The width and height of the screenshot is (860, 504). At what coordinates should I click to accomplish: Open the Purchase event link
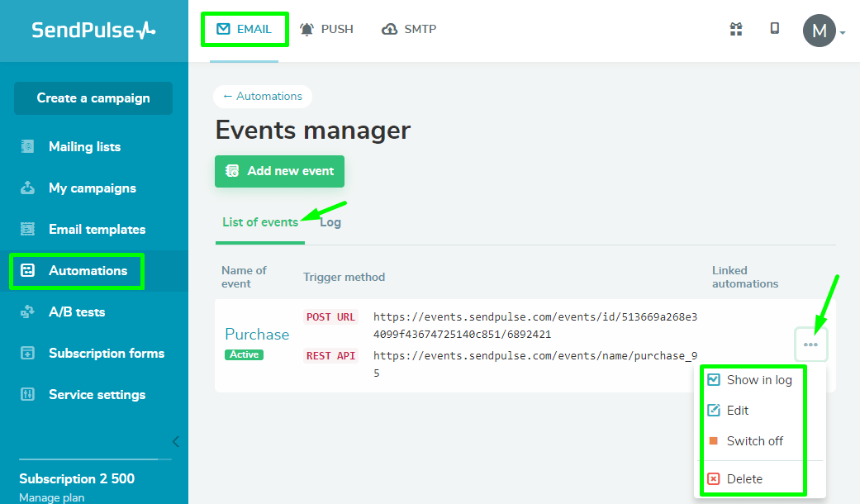pyautogui.click(x=257, y=334)
